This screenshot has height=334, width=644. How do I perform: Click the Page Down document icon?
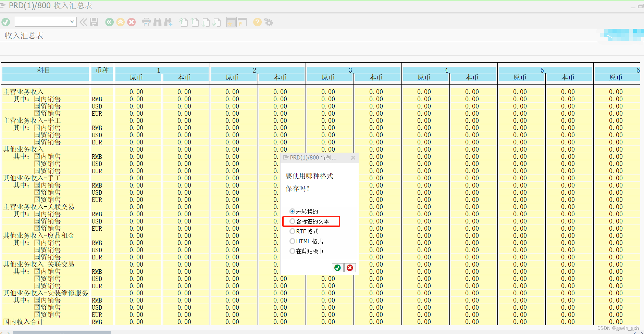(x=206, y=22)
